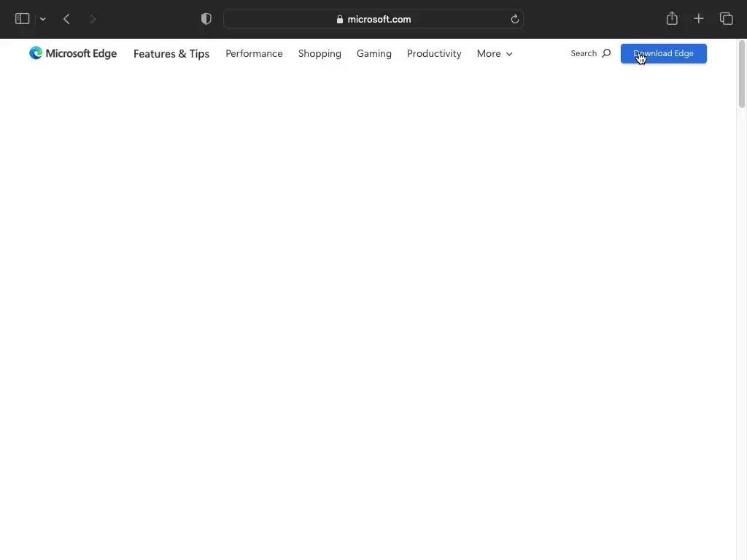The width and height of the screenshot is (747, 560).
Task: Click the page vertical scrollbar thumb
Action: coord(742,74)
